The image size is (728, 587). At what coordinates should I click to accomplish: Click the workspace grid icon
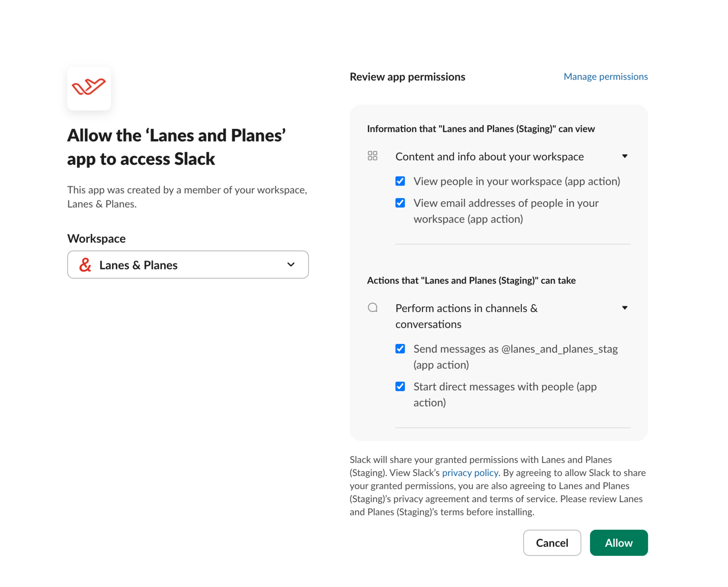click(373, 156)
